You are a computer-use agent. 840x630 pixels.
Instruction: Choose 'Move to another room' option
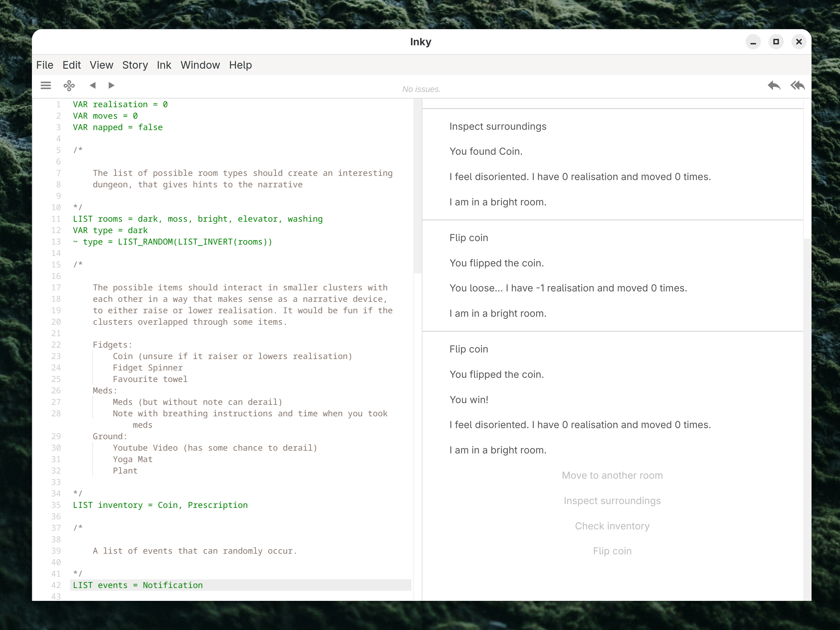[x=612, y=475]
